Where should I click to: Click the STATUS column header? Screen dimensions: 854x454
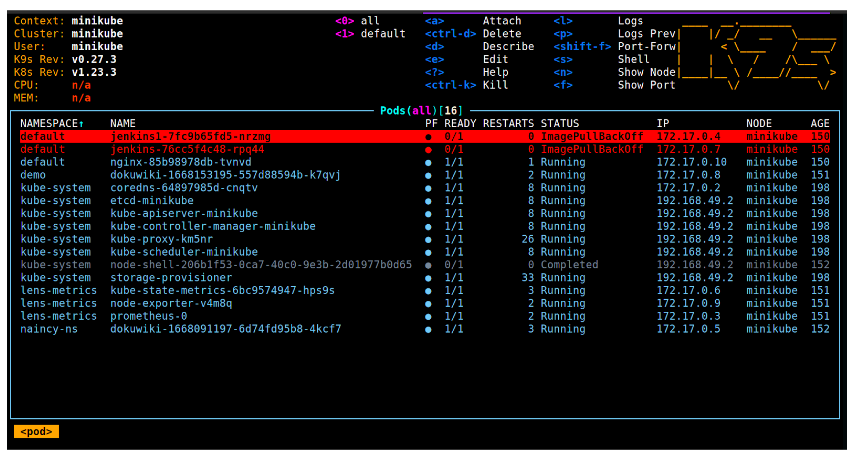pos(560,124)
